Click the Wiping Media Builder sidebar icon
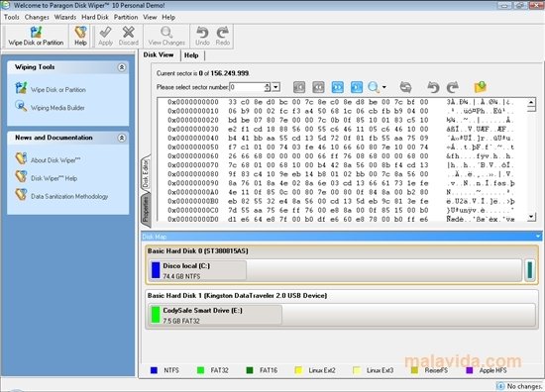 coord(21,106)
